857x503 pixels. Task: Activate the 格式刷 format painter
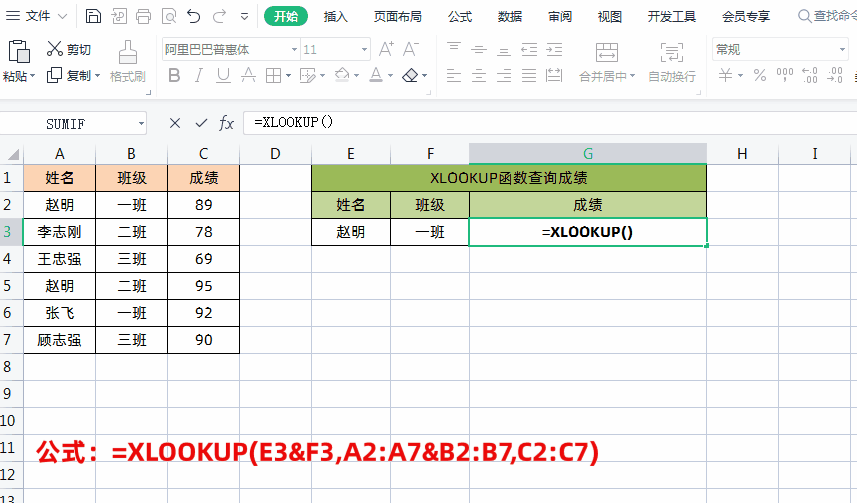click(127, 61)
